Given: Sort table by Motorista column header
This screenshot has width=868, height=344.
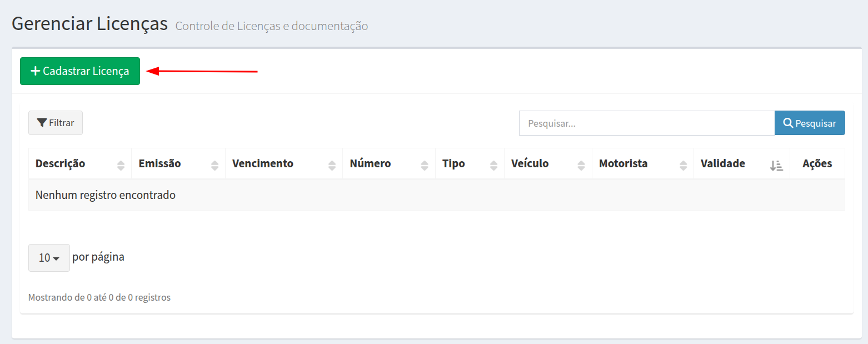Looking at the screenshot, I should point(623,164).
